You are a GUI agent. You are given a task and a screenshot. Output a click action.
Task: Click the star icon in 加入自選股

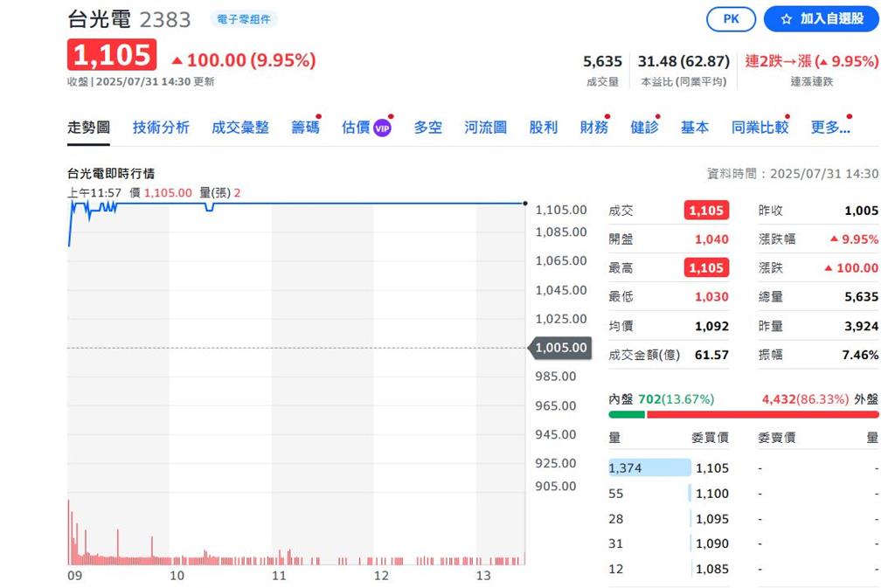pos(786,19)
